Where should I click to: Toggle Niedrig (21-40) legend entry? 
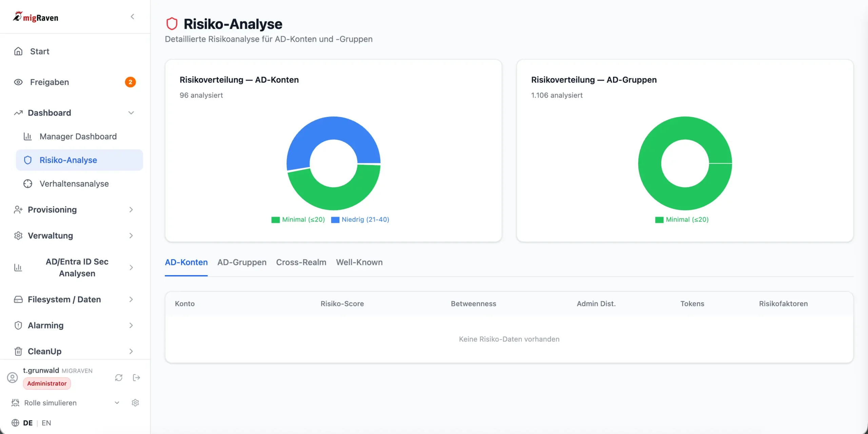[x=360, y=220]
